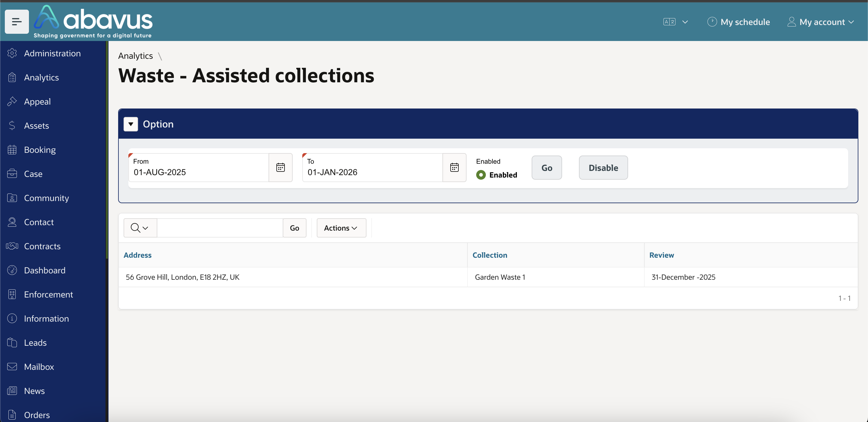This screenshot has height=422, width=868.
Task: Expand the My account dropdown chevron
Action: pyautogui.click(x=851, y=22)
